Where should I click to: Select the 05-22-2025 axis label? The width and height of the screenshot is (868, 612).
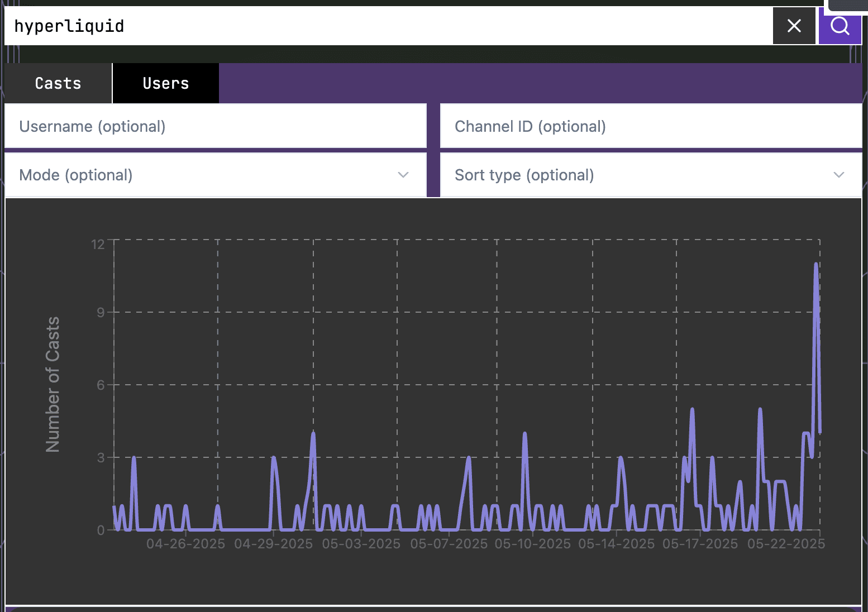coord(786,544)
